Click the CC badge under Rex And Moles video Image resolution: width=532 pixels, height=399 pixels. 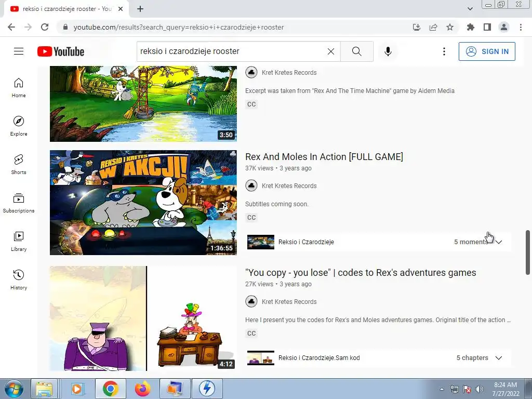pos(251,218)
